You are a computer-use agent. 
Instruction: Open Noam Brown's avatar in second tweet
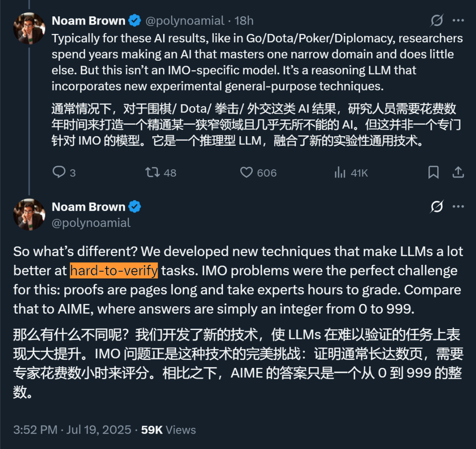coord(30,215)
